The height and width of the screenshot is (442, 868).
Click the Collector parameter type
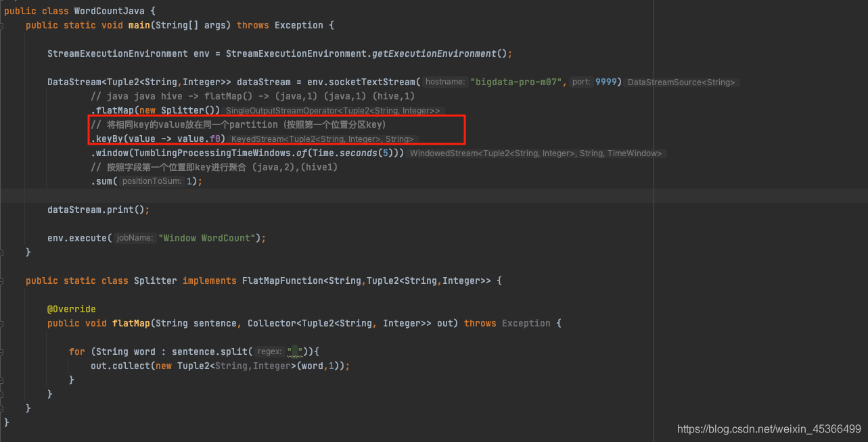tap(272, 323)
